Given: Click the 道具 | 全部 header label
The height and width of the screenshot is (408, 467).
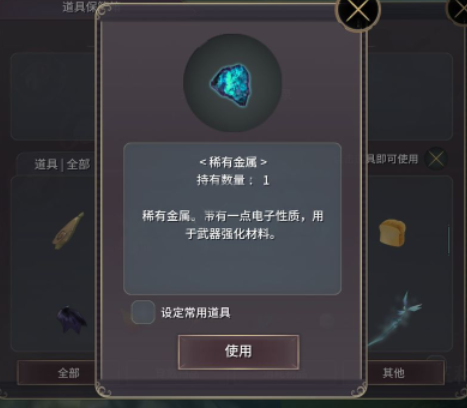Looking at the screenshot, I should pyautogui.click(x=62, y=165).
